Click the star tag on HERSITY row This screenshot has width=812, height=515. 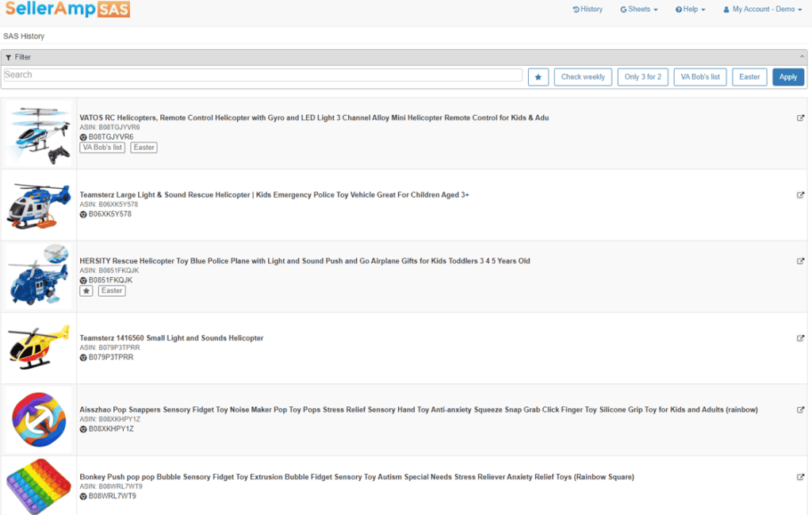pos(86,290)
